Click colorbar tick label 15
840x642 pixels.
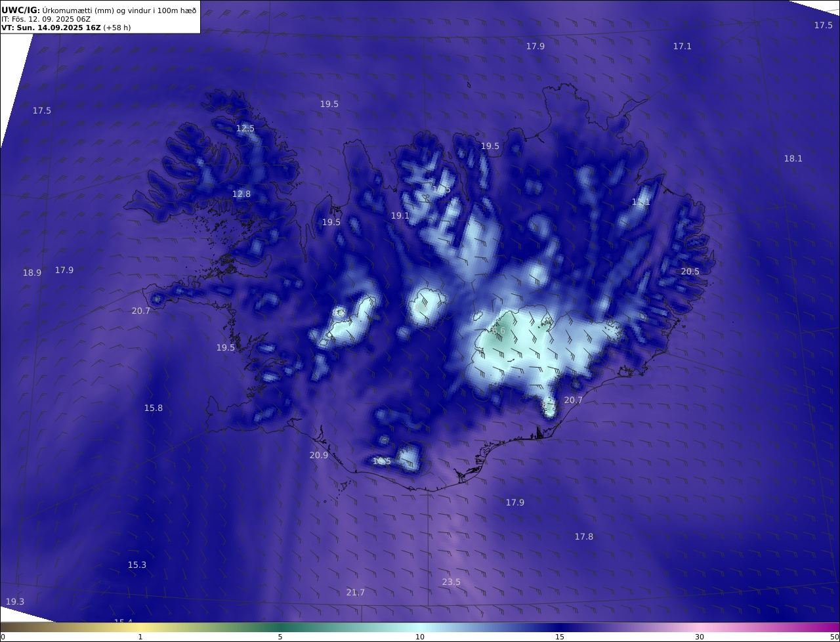point(560,637)
